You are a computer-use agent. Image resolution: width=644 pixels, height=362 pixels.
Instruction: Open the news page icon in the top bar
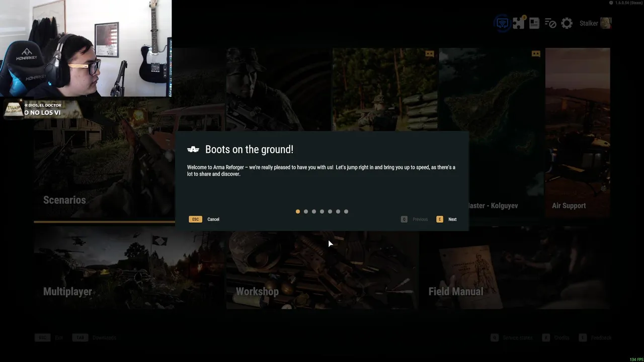tap(534, 23)
